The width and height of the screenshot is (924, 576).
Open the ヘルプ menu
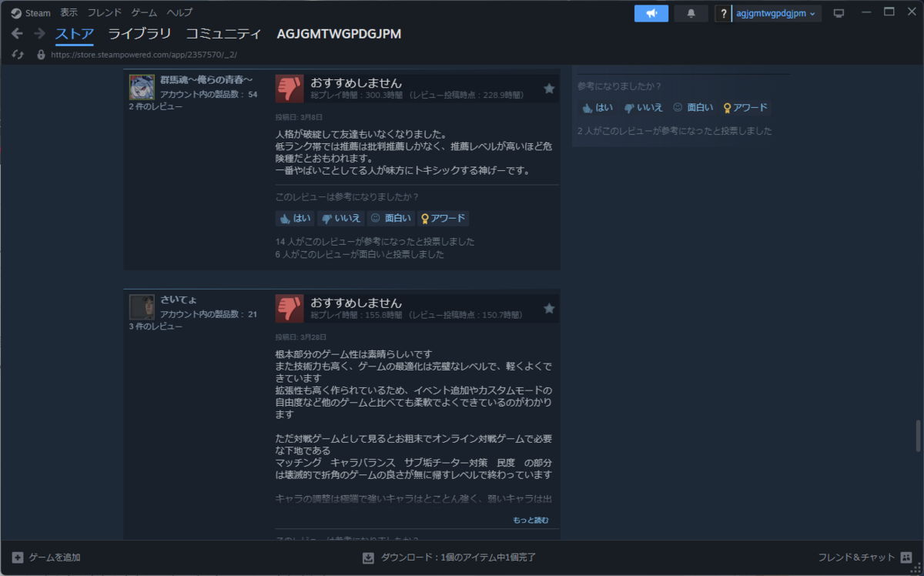[179, 13]
